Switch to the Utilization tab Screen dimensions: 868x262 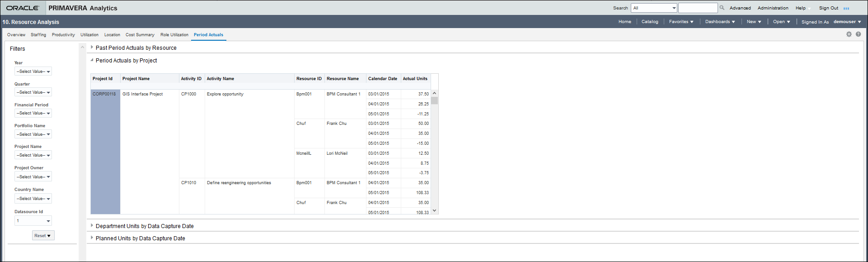click(89, 35)
